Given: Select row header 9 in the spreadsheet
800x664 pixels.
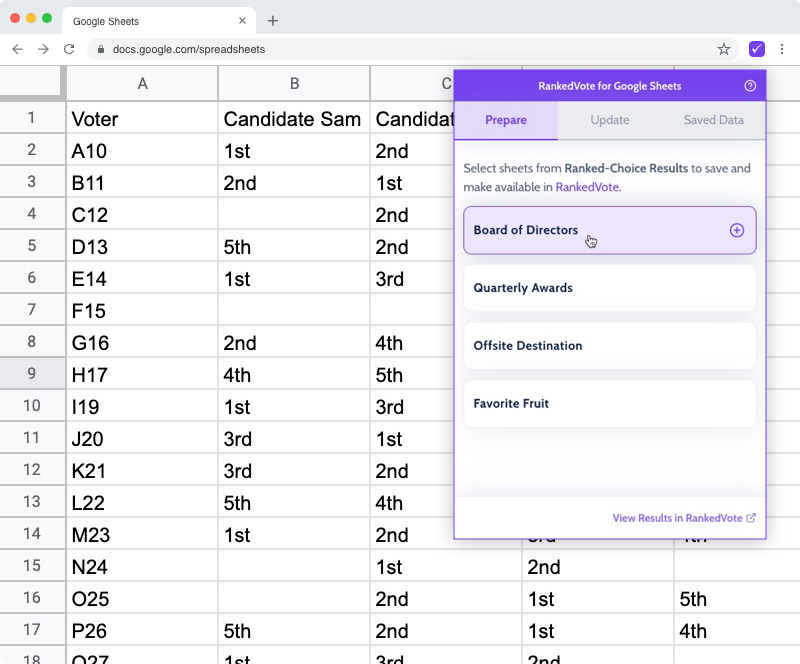Looking at the screenshot, I should 33,374.
